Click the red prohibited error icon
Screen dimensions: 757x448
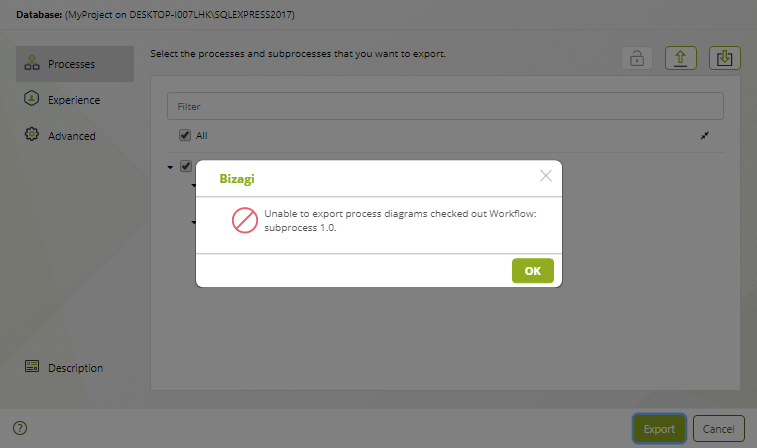(245, 220)
